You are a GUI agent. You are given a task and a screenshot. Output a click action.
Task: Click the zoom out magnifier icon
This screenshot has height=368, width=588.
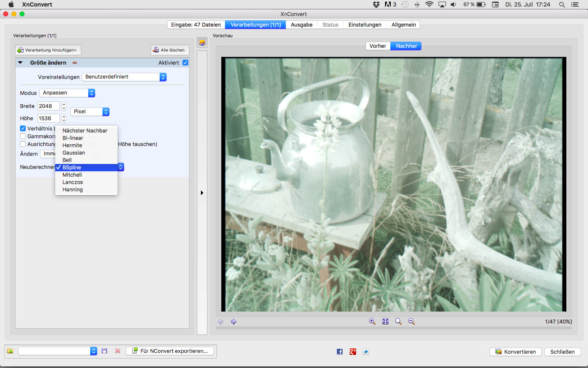411,321
